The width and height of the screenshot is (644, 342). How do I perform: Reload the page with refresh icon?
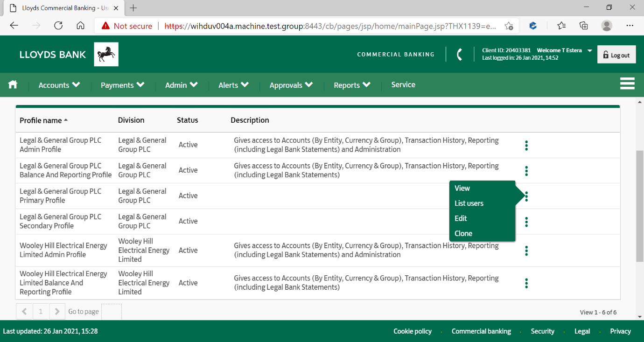coord(58,26)
